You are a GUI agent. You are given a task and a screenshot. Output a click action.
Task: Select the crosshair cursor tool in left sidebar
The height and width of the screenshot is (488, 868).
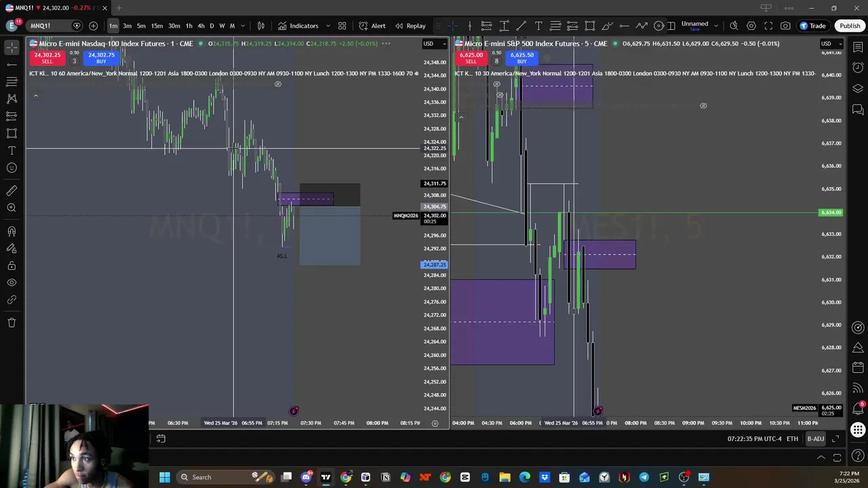point(12,47)
